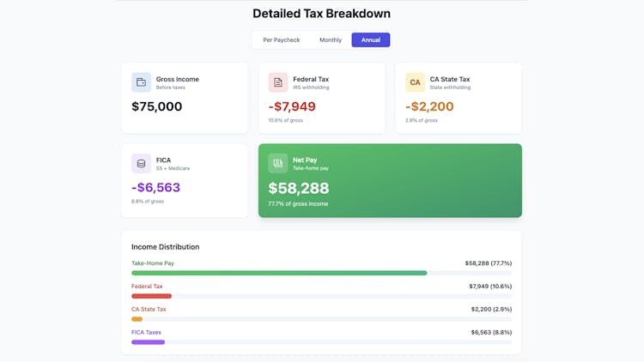Click the -$7,949 federal tax amount

click(x=292, y=107)
